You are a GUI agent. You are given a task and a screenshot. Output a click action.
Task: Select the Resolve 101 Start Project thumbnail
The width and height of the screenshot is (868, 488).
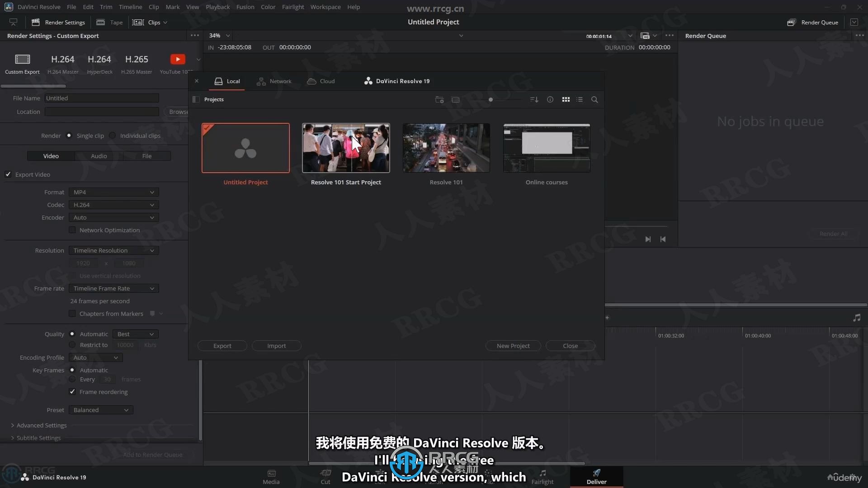[346, 148]
